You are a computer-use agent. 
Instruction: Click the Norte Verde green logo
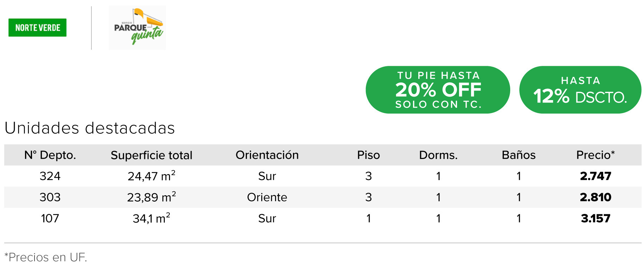tap(37, 27)
